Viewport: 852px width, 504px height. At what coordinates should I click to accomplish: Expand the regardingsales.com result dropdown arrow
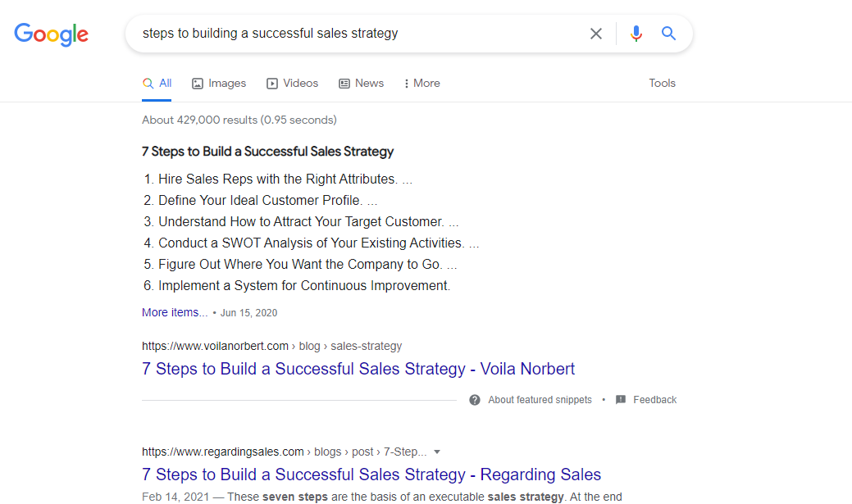[437, 452]
